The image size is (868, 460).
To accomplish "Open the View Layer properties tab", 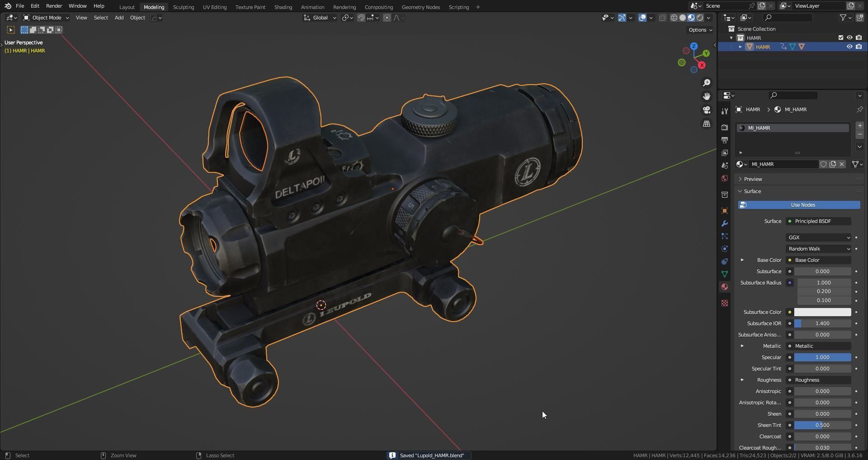I will click(725, 153).
